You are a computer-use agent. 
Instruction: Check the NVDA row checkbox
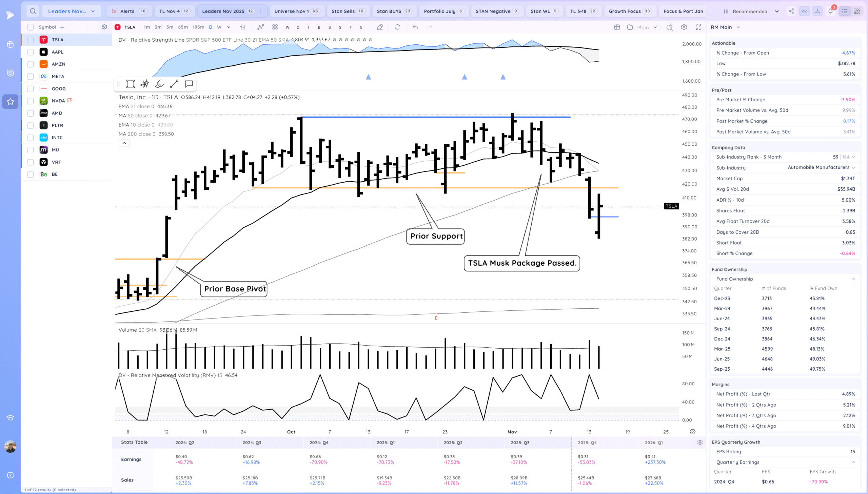pyautogui.click(x=31, y=101)
